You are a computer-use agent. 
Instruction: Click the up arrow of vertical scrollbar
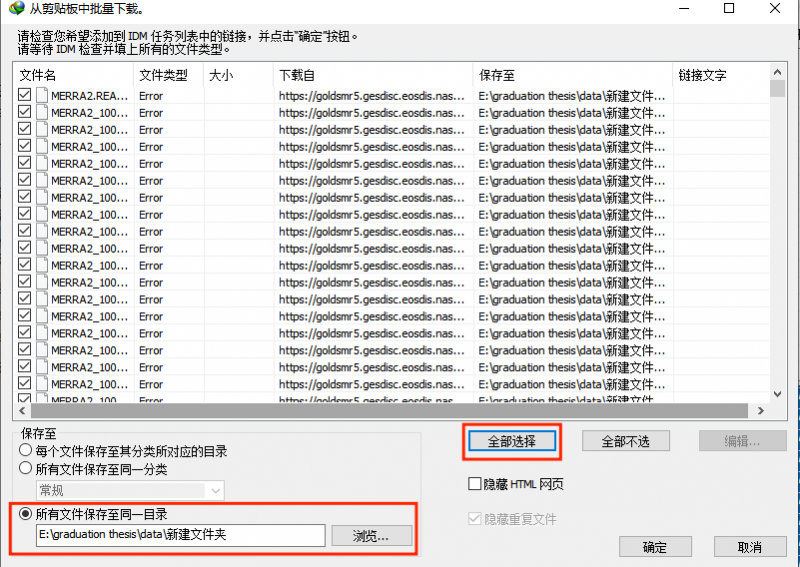(777, 73)
